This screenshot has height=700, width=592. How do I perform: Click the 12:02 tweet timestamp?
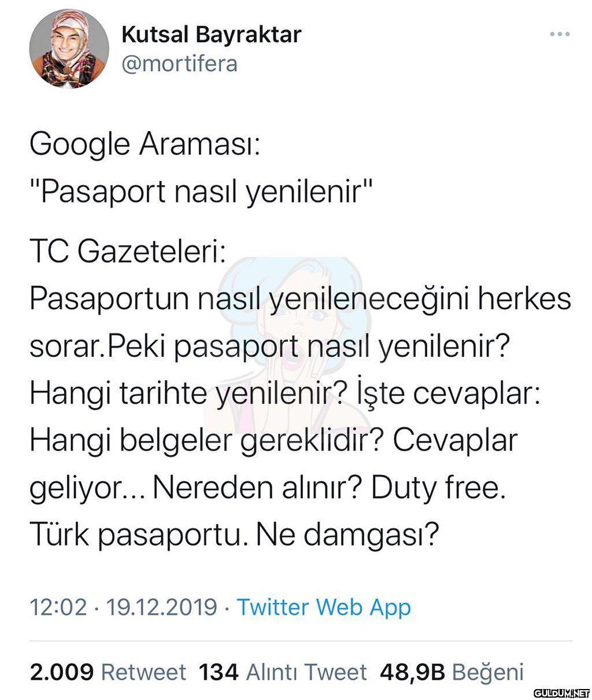[58, 607]
